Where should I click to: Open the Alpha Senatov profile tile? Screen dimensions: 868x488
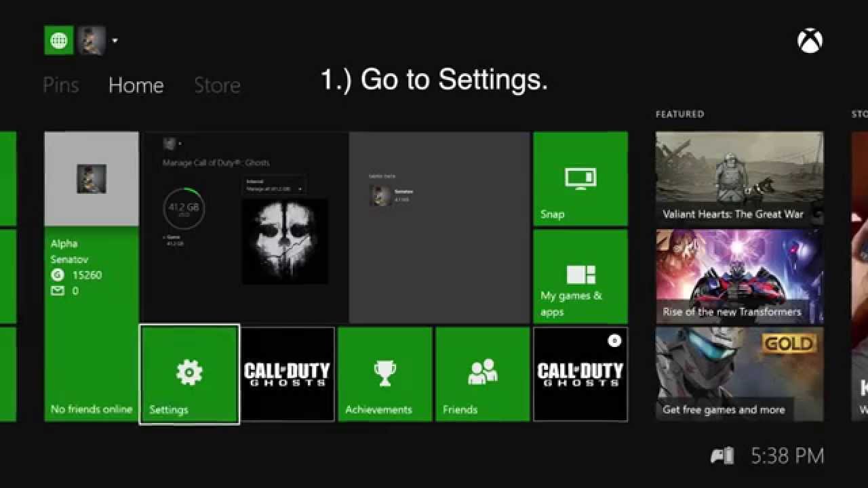point(92,277)
